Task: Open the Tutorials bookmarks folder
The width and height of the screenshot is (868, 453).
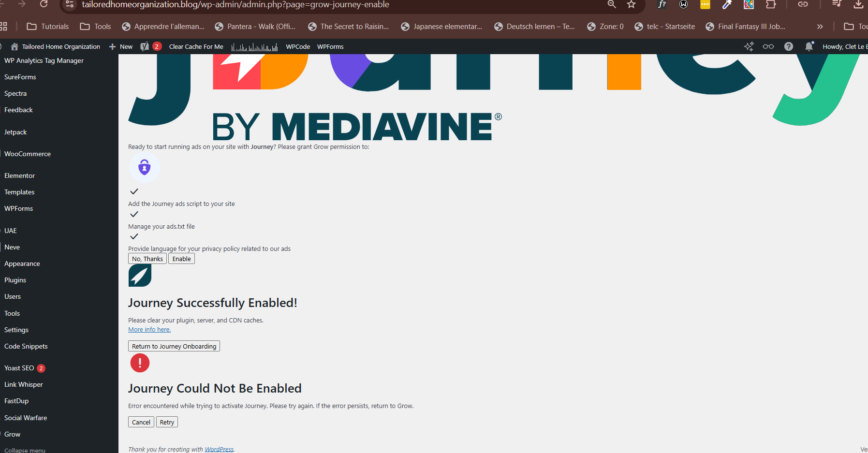Action: (48, 27)
